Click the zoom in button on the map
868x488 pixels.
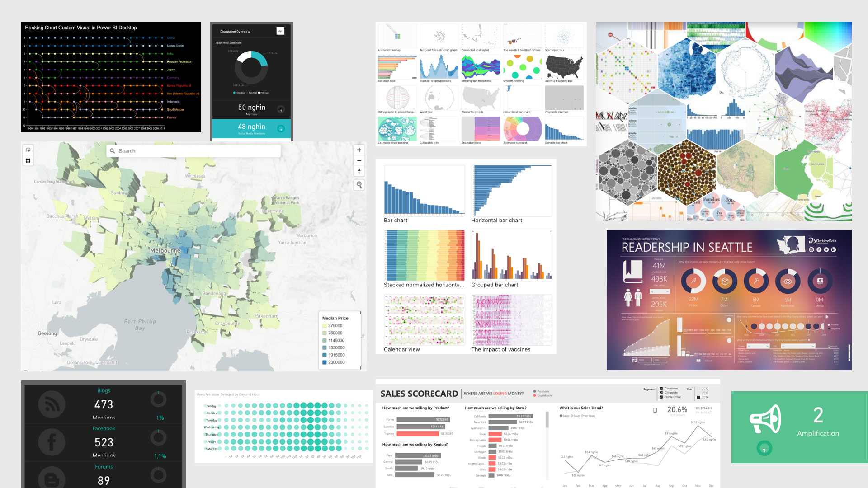tap(359, 150)
